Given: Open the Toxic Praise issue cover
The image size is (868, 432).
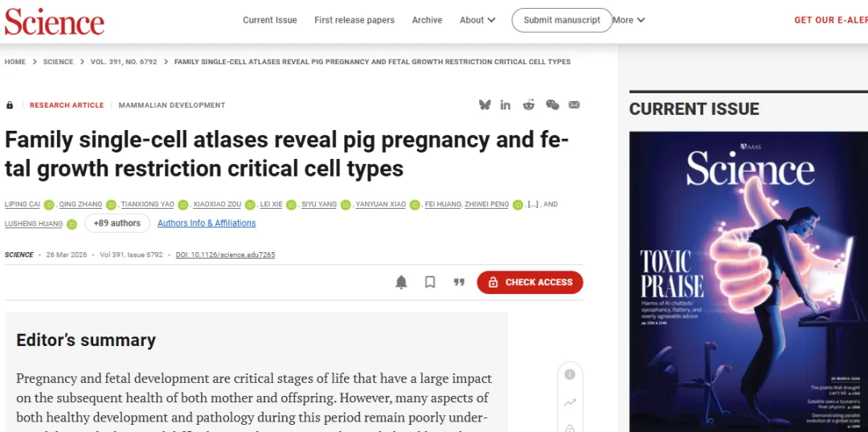Looking at the screenshot, I should click(748, 282).
